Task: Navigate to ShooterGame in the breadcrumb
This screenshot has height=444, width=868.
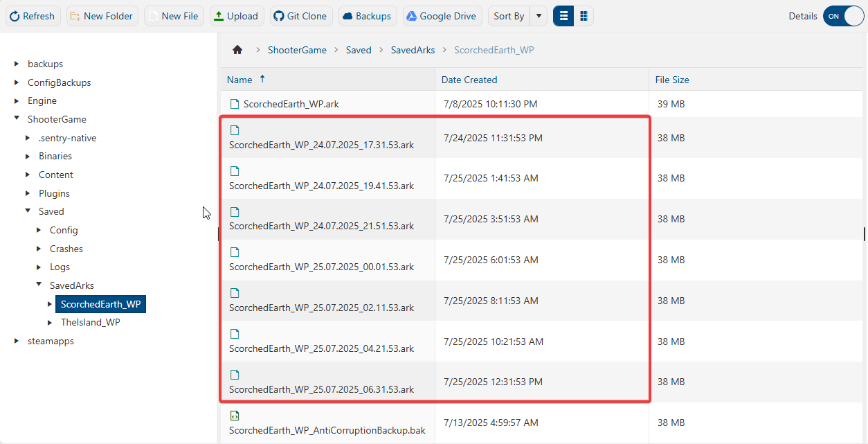Action: tap(297, 50)
